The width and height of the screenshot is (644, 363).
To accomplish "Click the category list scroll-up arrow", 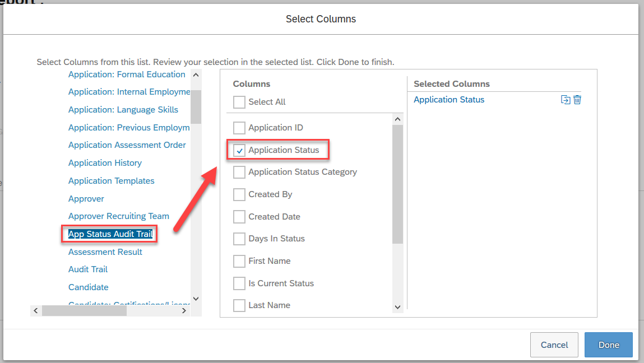I will (196, 75).
